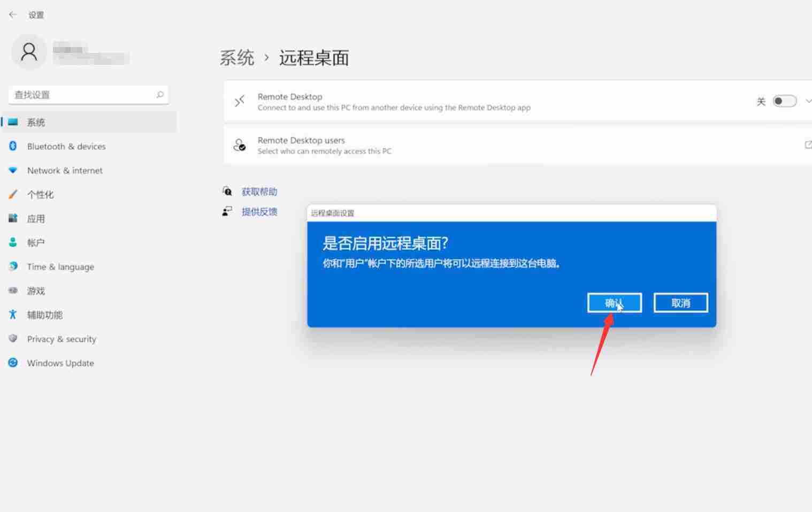Select 系统 in the sidebar navigation
Image resolution: width=812 pixels, height=512 pixels.
coord(36,122)
